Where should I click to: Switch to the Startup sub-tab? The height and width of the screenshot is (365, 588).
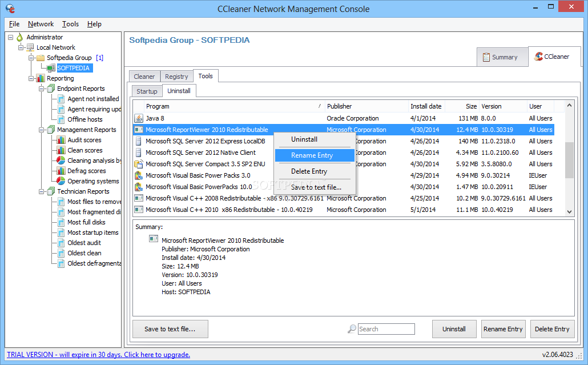point(147,91)
